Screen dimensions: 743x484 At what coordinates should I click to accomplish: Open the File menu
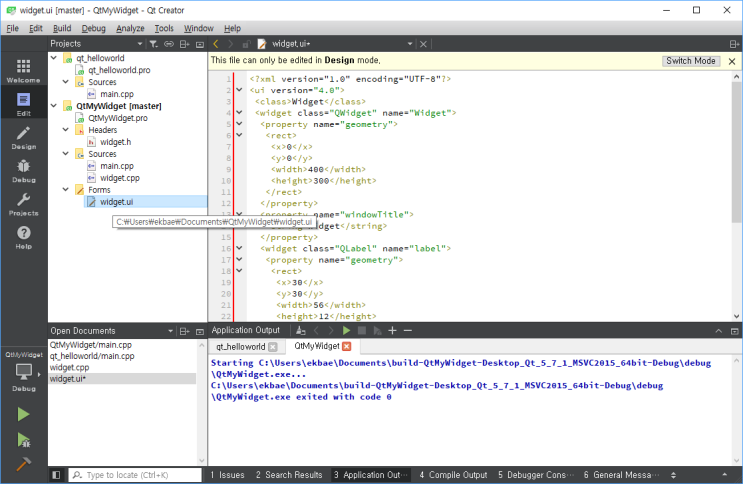pos(12,28)
